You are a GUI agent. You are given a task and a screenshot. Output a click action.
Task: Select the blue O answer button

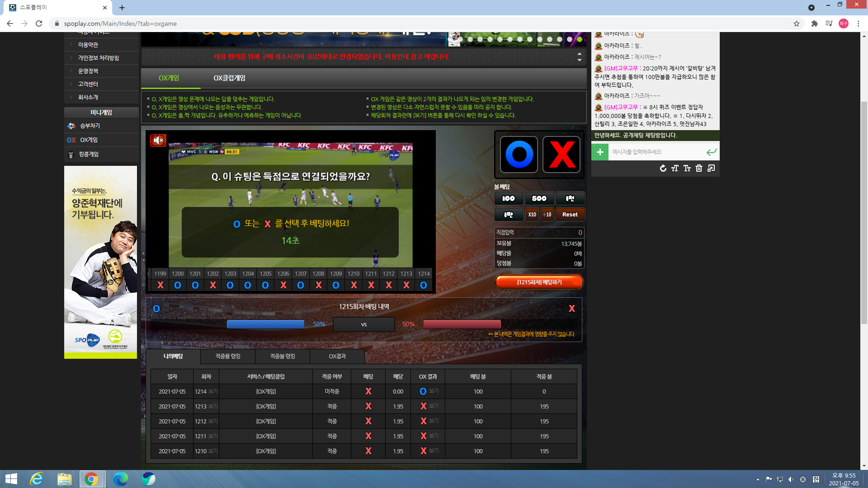coord(519,155)
